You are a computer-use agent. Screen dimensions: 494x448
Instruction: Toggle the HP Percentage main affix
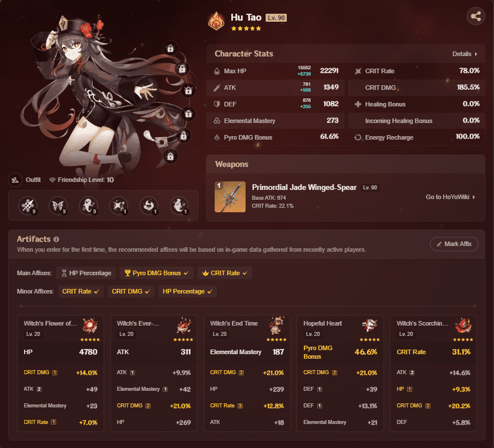click(x=86, y=273)
